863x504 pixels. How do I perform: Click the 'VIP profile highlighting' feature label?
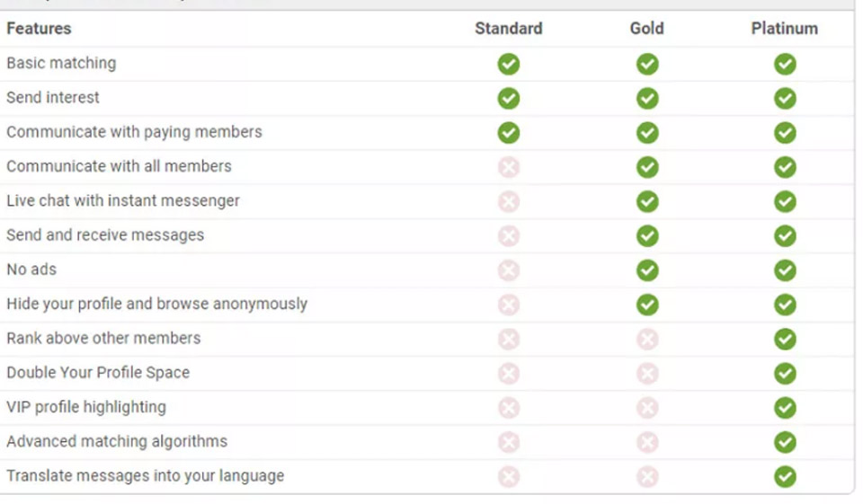coord(86,407)
